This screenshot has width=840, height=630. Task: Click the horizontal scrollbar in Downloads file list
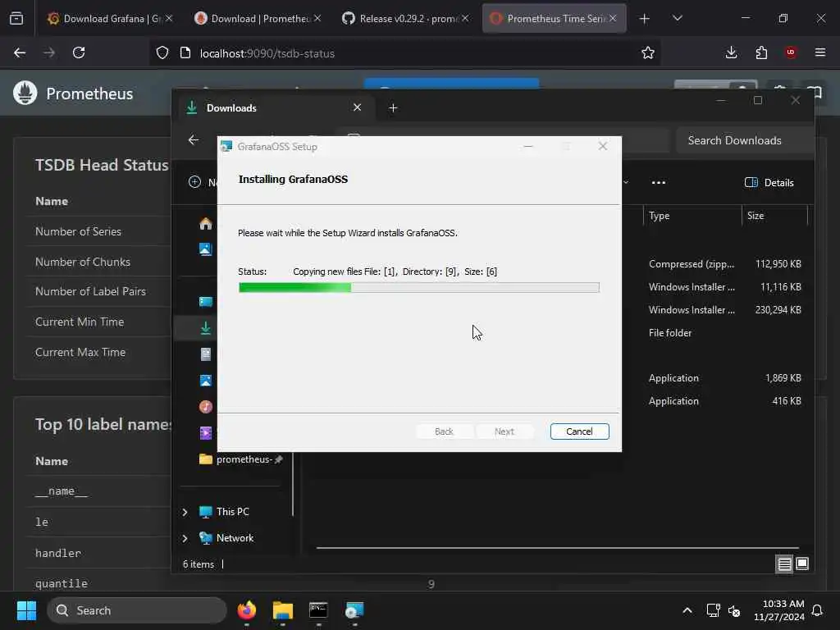(557, 548)
